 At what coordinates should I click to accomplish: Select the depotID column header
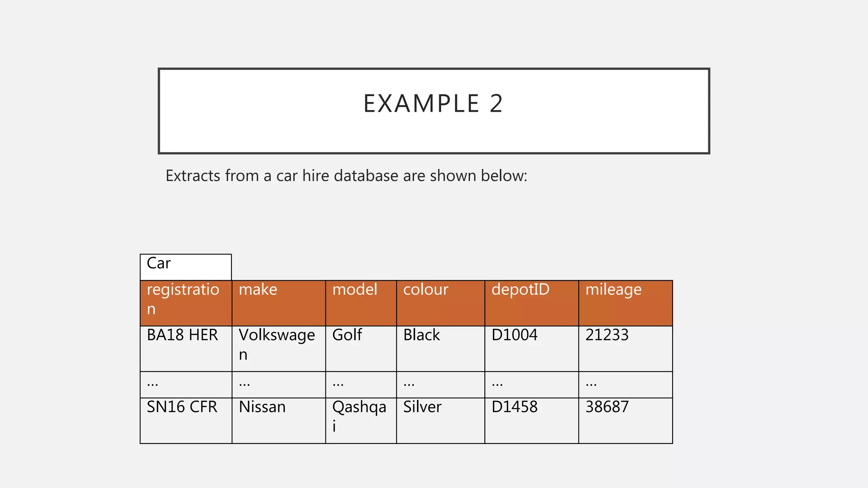click(532, 303)
